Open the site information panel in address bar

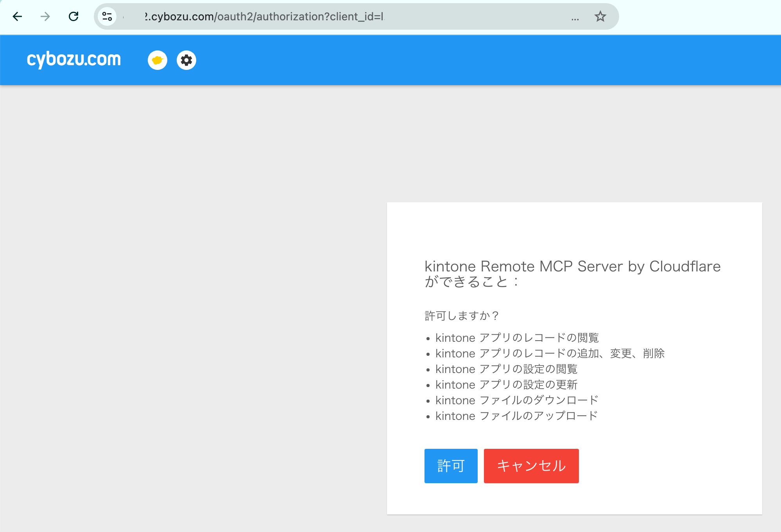(x=107, y=16)
